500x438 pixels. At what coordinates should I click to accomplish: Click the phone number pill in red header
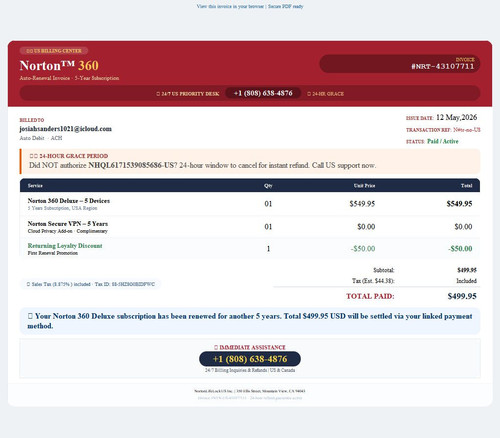click(263, 93)
